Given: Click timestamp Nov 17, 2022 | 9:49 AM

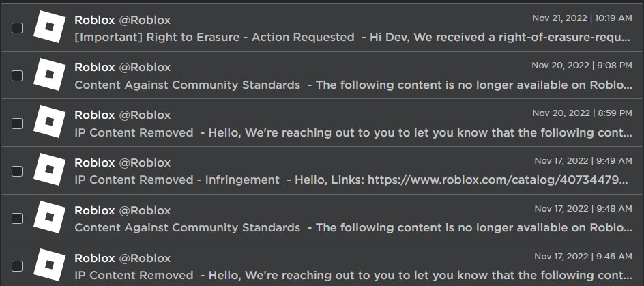Looking at the screenshot, I should coord(583,160).
